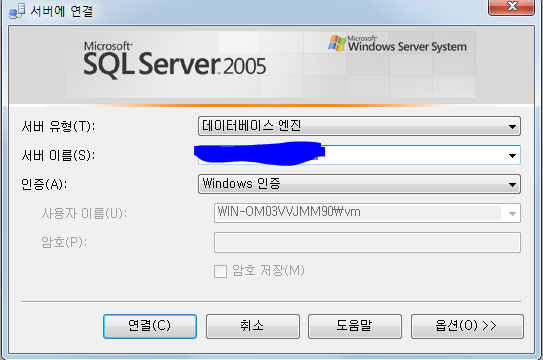
Task: Click the 사용자 이름 dropdown arrow
Action: pyautogui.click(x=513, y=214)
